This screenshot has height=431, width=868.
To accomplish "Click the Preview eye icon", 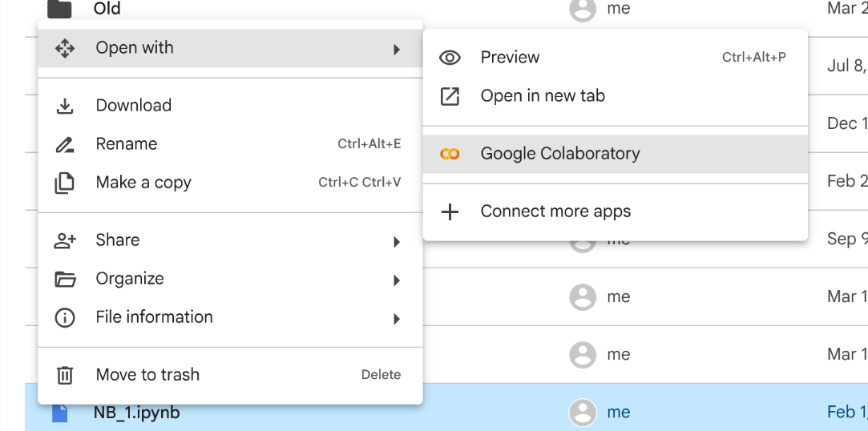I will tap(450, 58).
